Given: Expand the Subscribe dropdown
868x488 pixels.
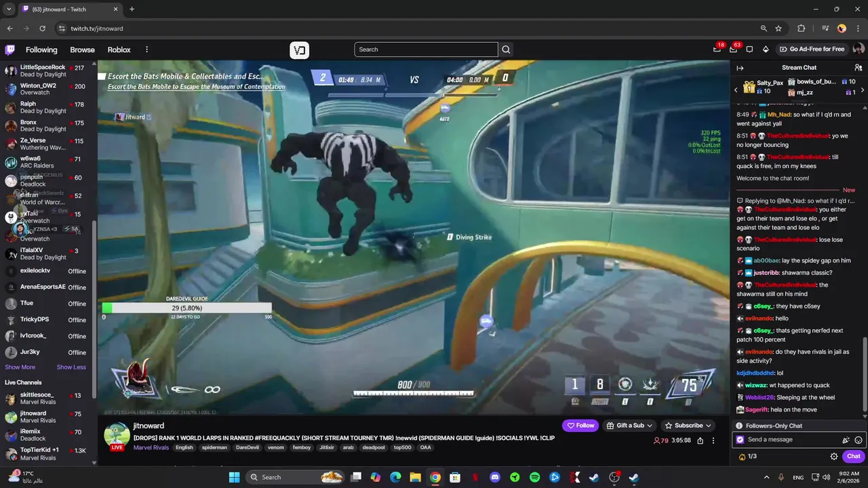Looking at the screenshot, I should (x=688, y=426).
